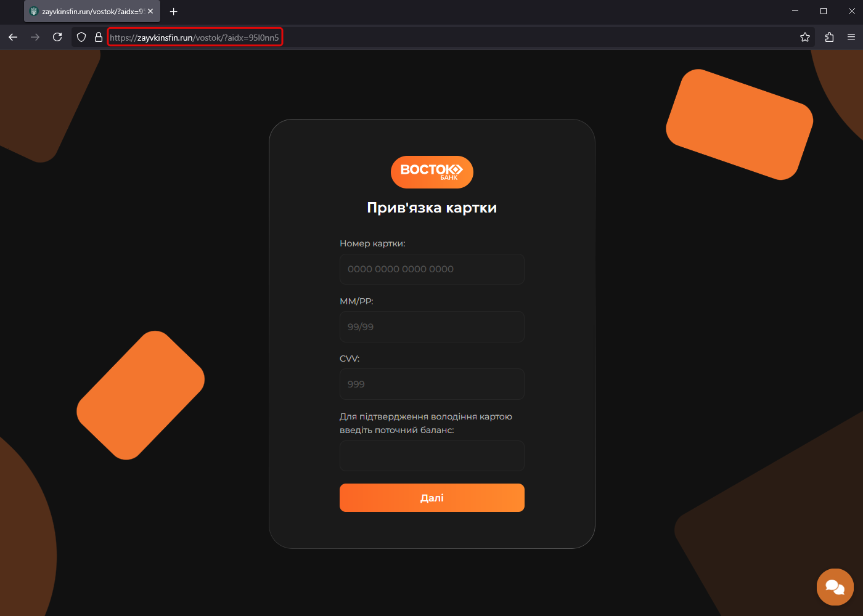Click the padlock site security icon
This screenshot has height=616, width=863.
coord(98,37)
